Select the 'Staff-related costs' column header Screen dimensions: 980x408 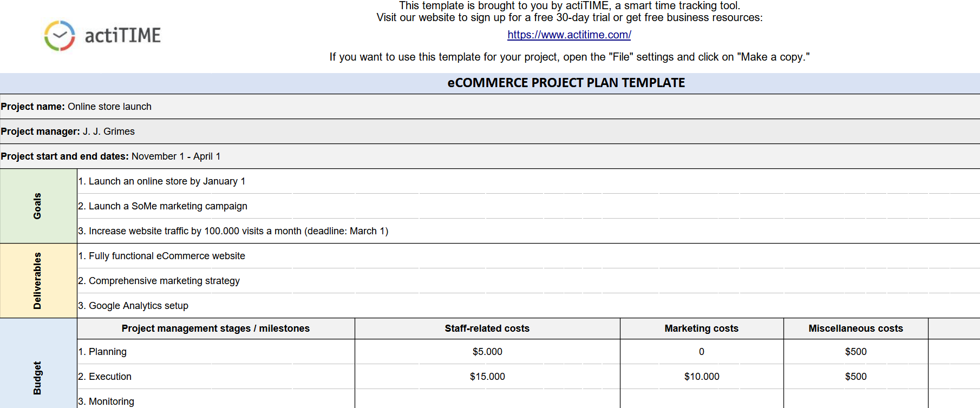(487, 328)
